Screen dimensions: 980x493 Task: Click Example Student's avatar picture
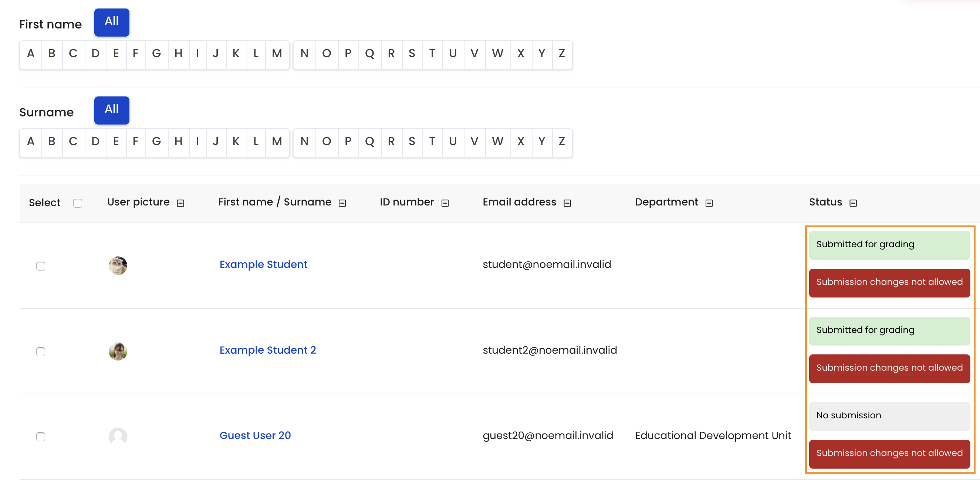coord(118,265)
